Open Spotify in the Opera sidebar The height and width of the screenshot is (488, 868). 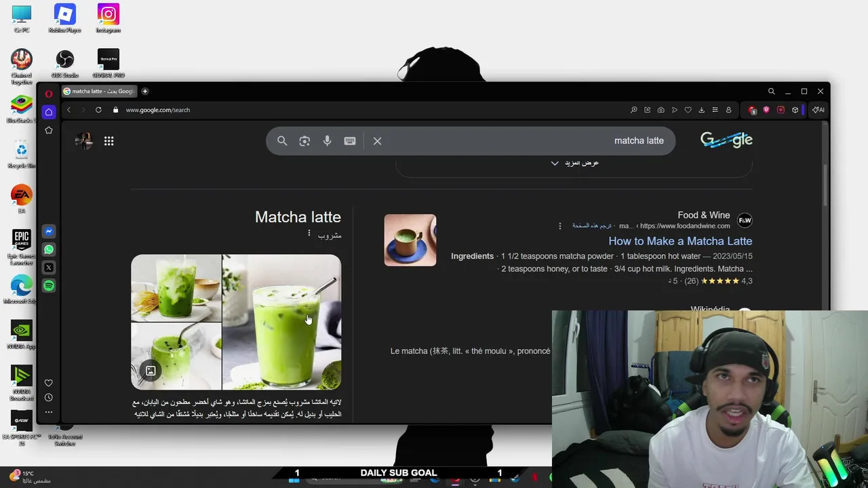point(49,285)
